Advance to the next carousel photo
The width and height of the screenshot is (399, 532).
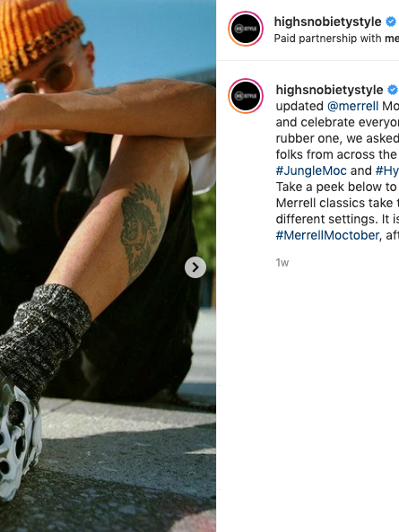pyautogui.click(x=195, y=267)
